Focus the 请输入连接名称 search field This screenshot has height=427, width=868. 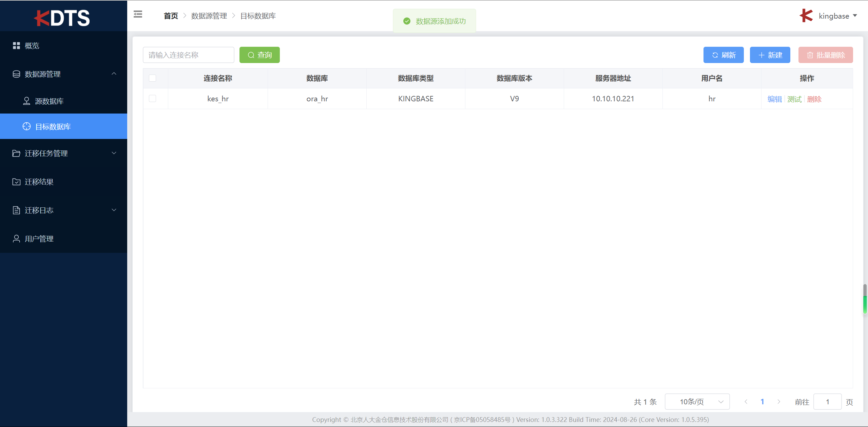189,55
